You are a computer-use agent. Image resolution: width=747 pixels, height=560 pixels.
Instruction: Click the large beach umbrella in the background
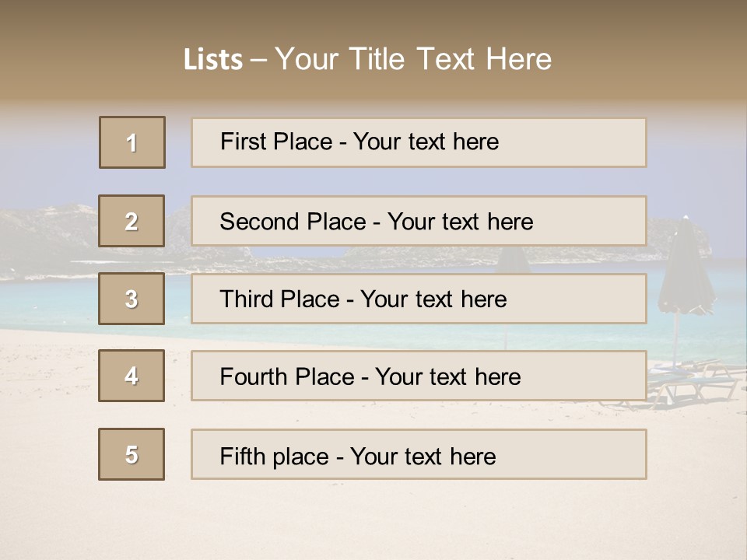point(685,272)
